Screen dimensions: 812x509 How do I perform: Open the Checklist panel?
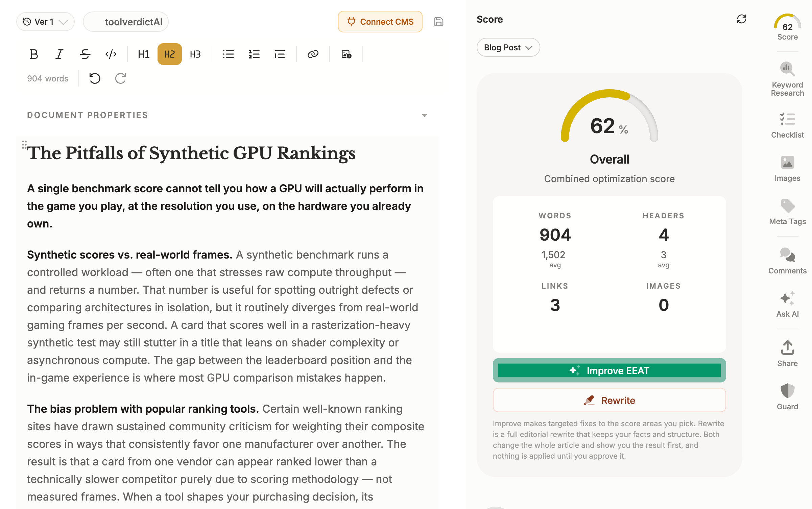(x=788, y=125)
